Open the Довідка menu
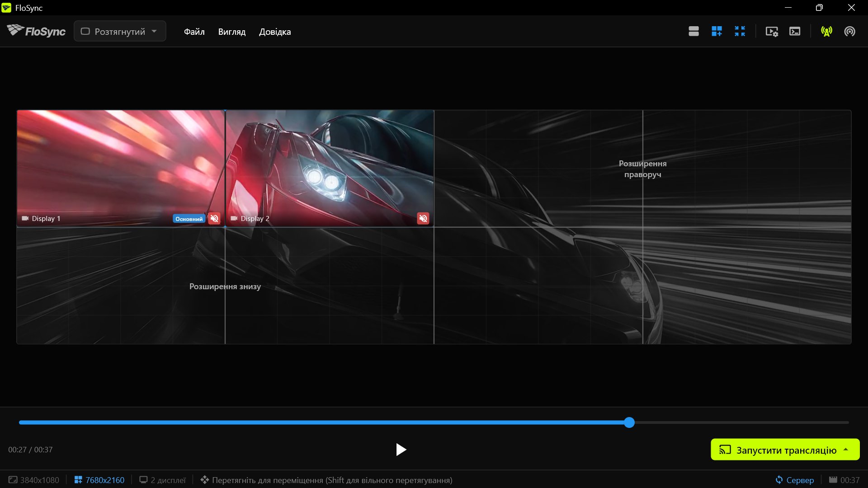868x488 pixels. [275, 32]
